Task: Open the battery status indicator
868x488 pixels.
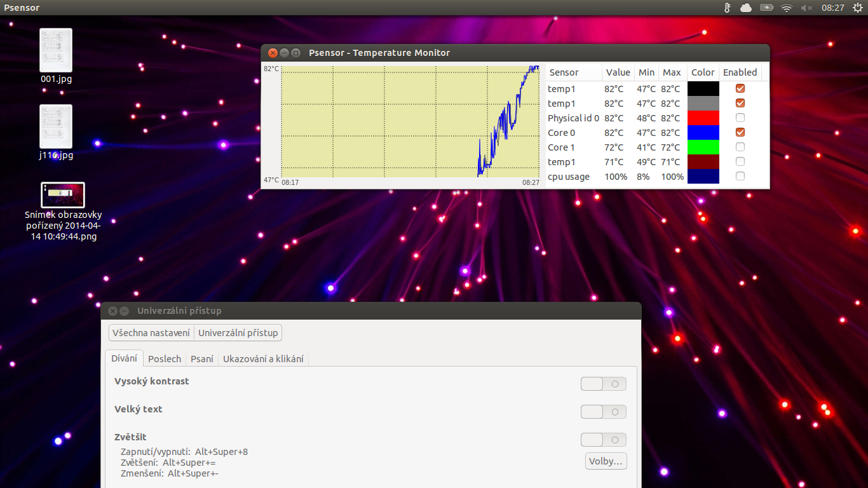Action: [766, 8]
